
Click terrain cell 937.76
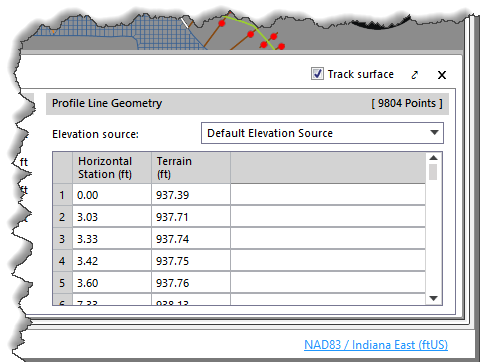pyautogui.click(x=191, y=283)
